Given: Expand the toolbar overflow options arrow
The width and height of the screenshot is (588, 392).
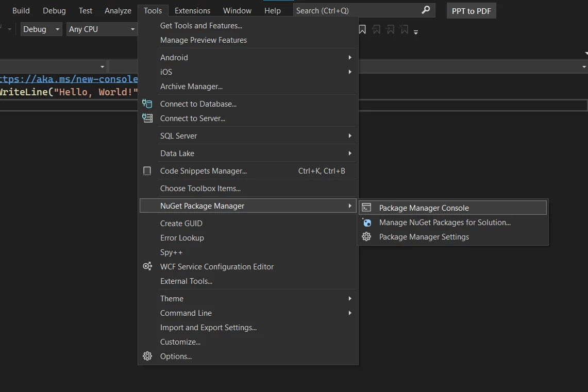Looking at the screenshot, I should tap(416, 32).
